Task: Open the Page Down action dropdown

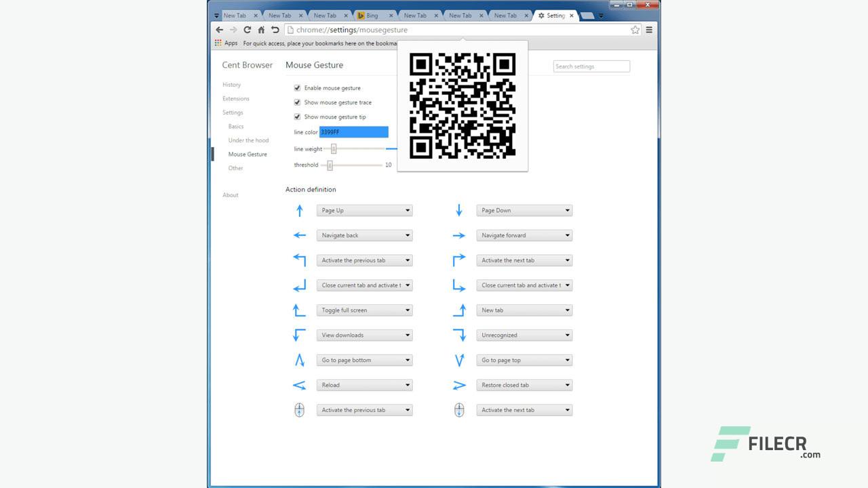Action: [x=524, y=211]
